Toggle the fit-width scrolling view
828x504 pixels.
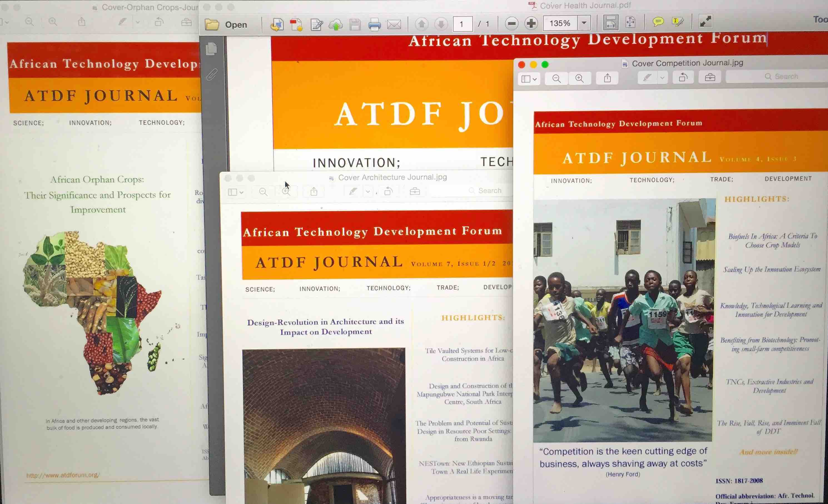click(x=610, y=23)
